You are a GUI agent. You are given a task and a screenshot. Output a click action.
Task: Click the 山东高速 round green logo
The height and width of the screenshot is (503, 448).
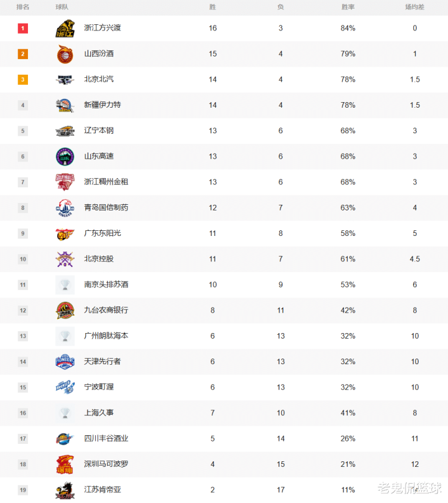(x=65, y=156)
